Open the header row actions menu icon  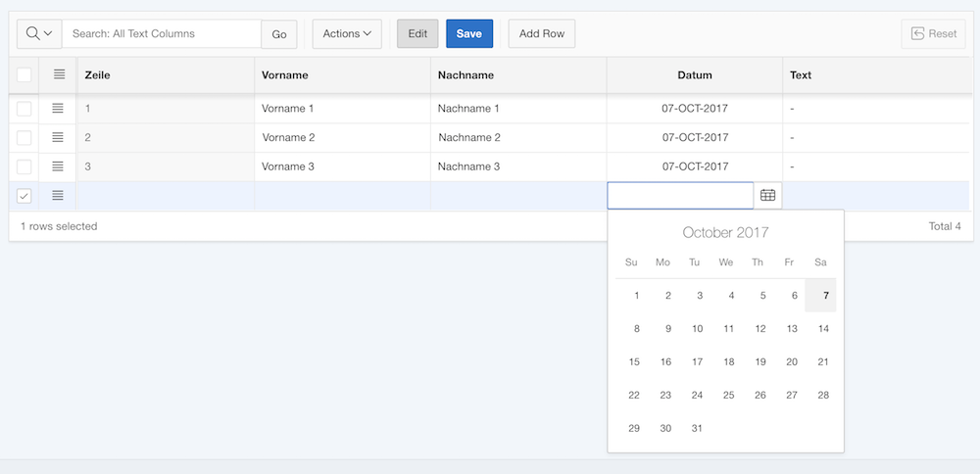[x=59, y=75]
